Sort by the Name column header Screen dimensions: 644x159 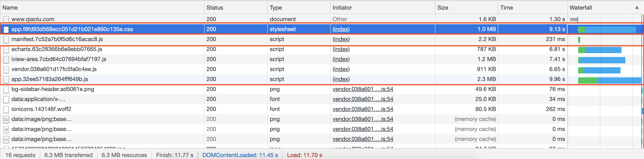[102, 7]
